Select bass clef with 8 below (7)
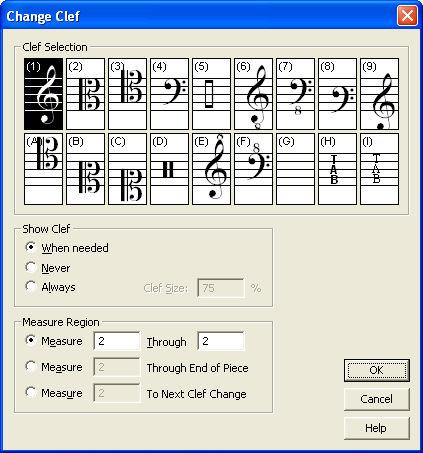This screenshot has height=453, width=423. [x=295, y=94]
